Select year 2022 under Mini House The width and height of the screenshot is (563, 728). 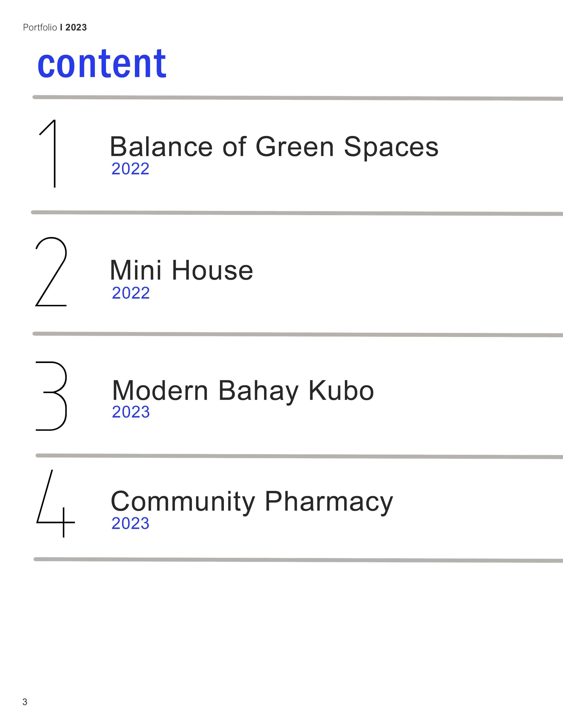pos(131,293)
